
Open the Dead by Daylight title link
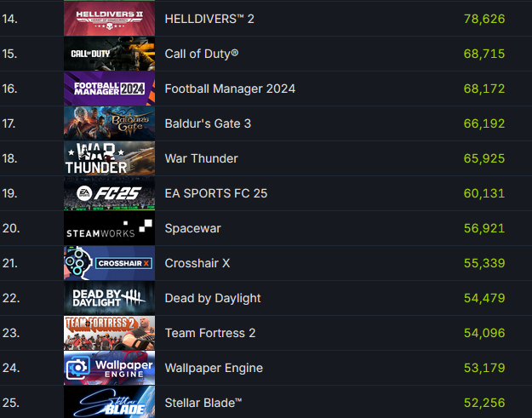pyautogui.click(x=213, y=299)
